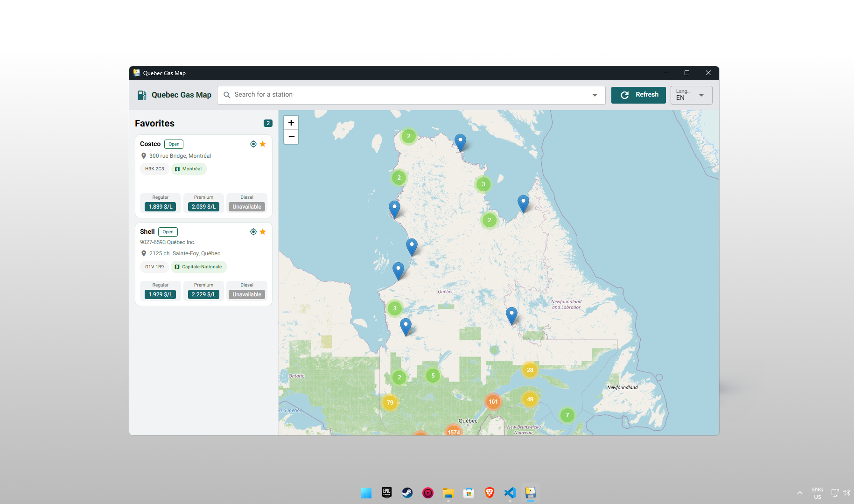
Task: Click the Capitale-Nationale region chip
Action: (198, 267)
